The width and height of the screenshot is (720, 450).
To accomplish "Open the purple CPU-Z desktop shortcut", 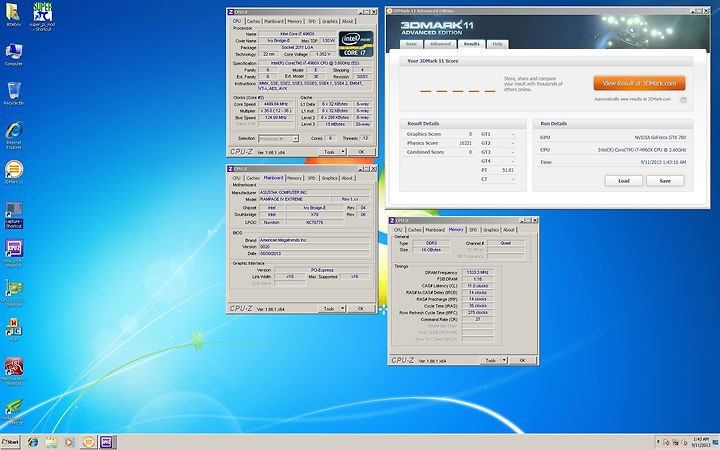I will pos(14,253).
